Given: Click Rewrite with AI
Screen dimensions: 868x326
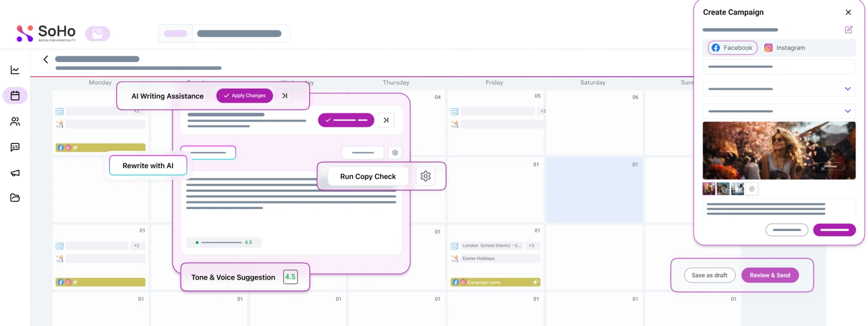Looking at the screenshot, I should tap(148, 166).
